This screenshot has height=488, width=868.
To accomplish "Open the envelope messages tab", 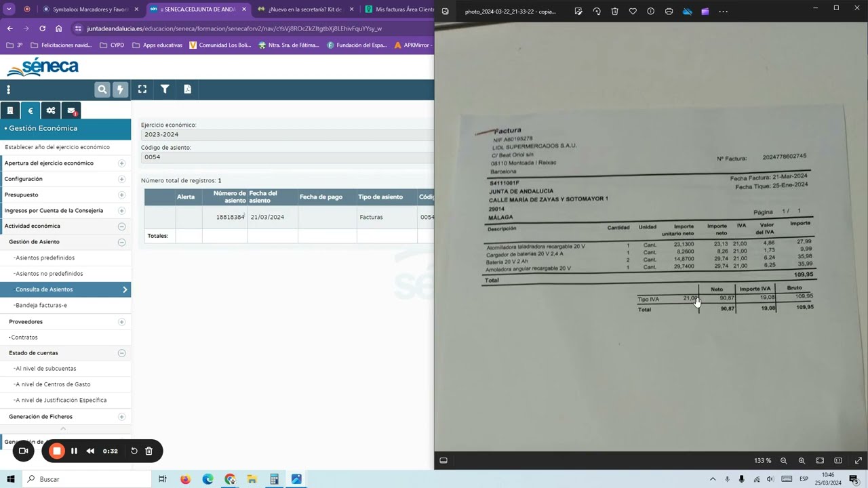I will click(71, 110).
